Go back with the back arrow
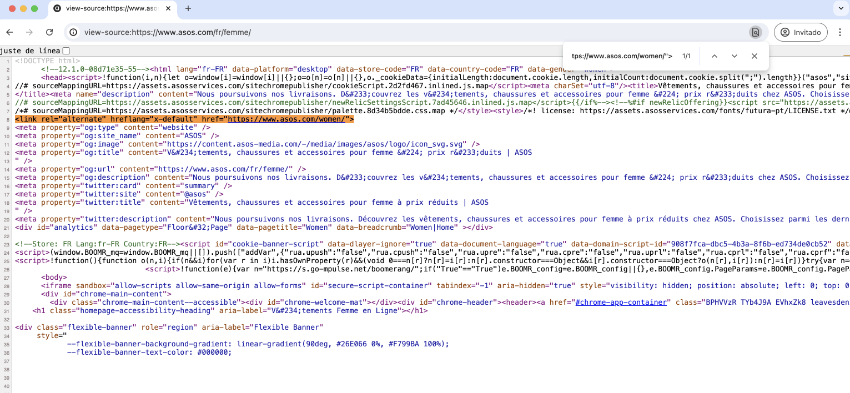850x393 pixels. pyautogui.click(x=11, y=33)
